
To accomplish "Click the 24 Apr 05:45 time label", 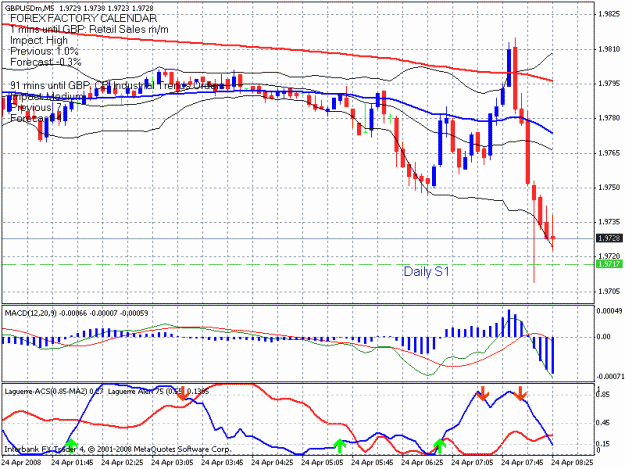I will click(x=372, y=462).
